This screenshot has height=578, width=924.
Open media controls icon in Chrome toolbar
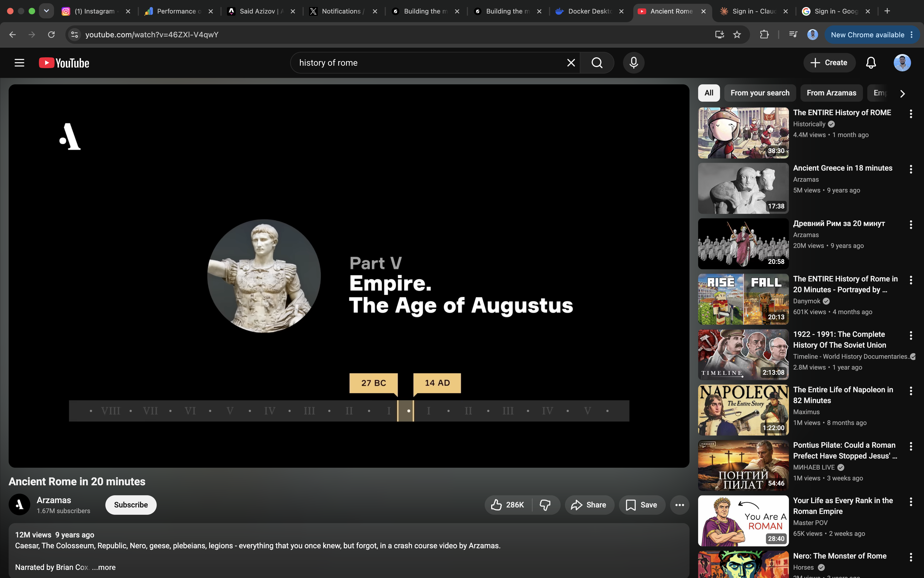pyautogui.click(x=793, y=34)
